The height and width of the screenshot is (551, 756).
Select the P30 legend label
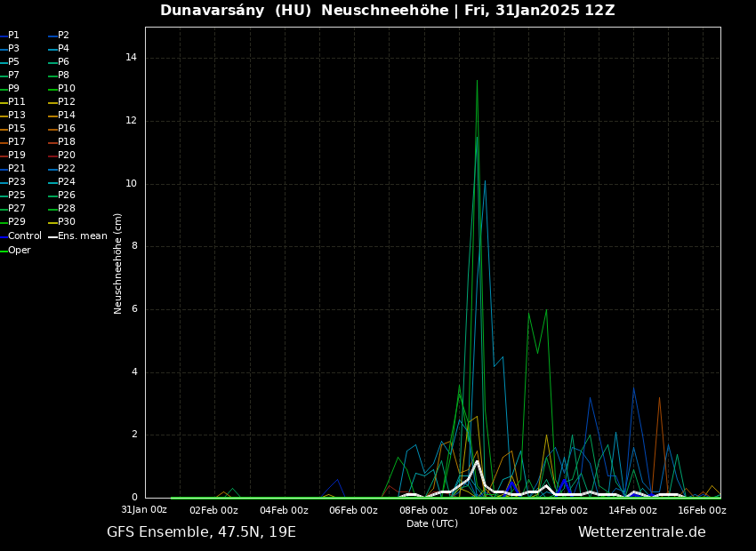[66, 222]
